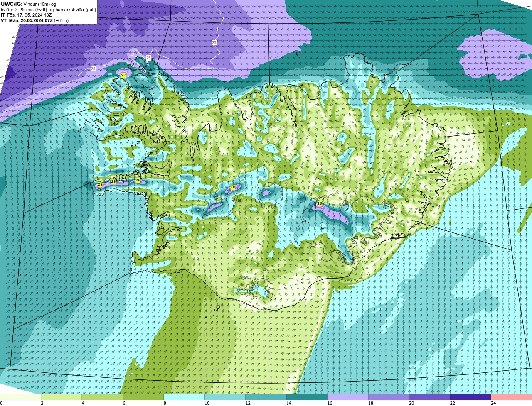Image resolution: width=532 pixels, height=406 pixels.
Task: Click the 4–6 legend color swatch
Action: click(x=102, y=397)
